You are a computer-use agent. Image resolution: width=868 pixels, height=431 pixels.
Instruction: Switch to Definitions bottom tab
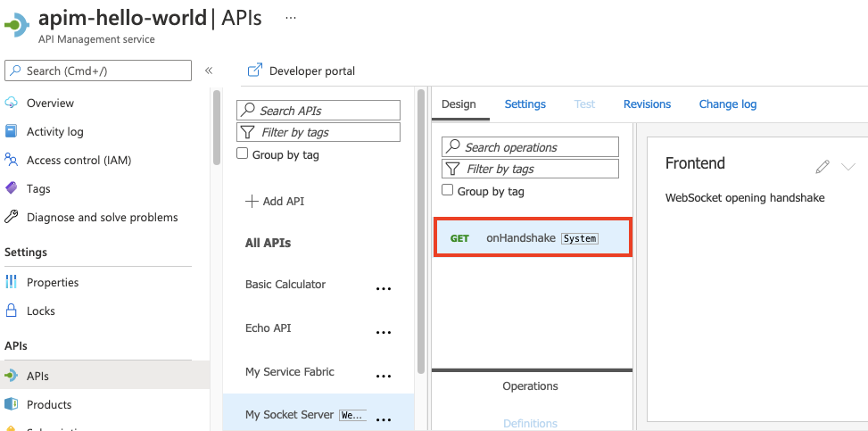(530, 423)
